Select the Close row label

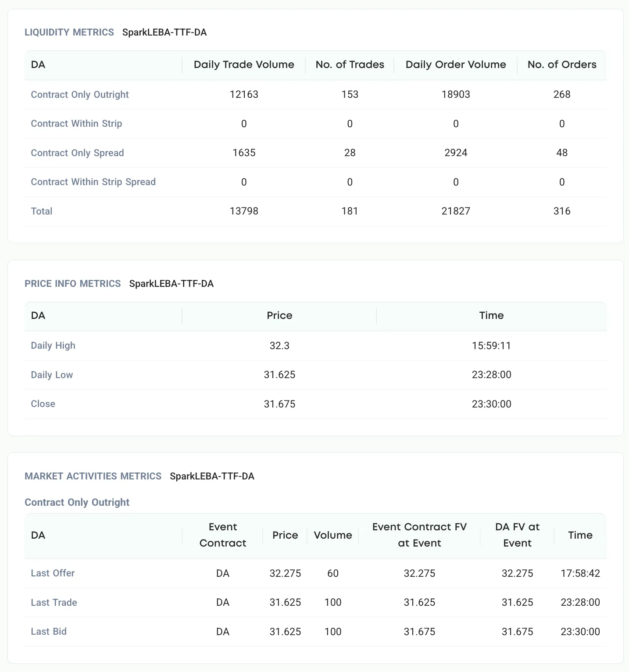(x=43, y=404)
